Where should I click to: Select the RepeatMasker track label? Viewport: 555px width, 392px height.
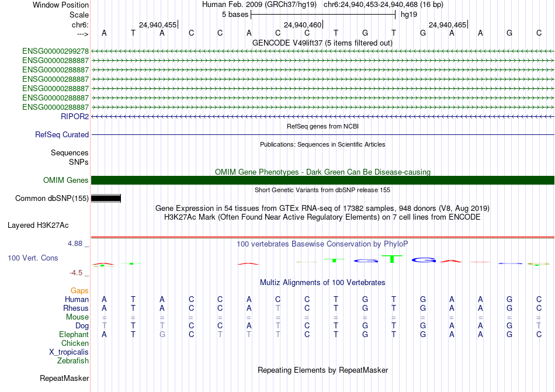click(64, 379)
